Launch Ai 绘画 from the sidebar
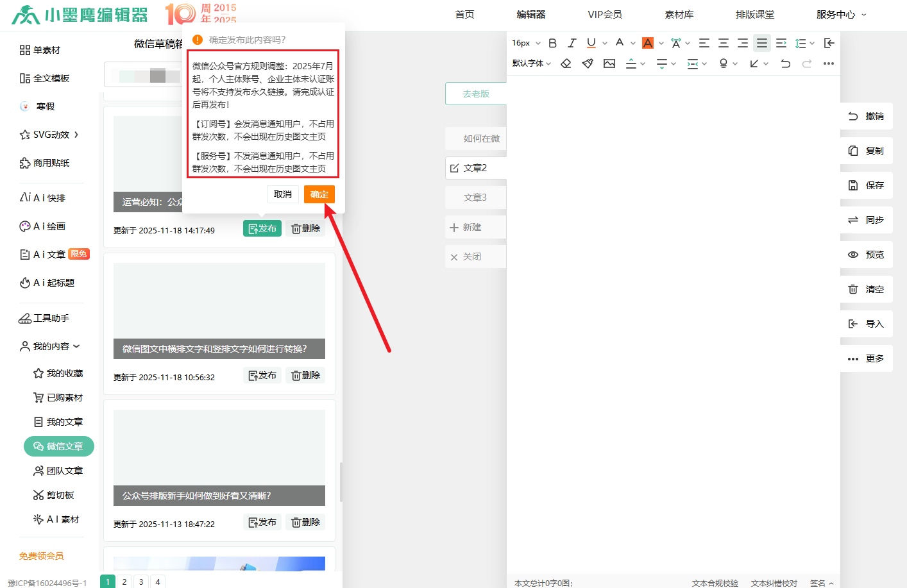Viewport: 907px width, 588px height. click(x=43, y=226)
